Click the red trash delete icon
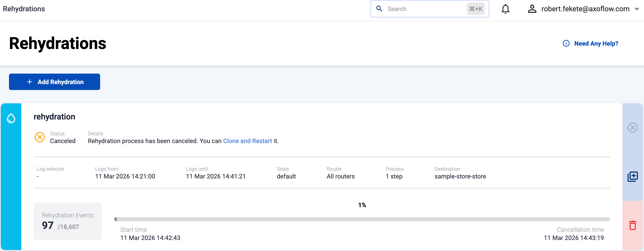Image resolution: width=644 pixels, height=251 pixels. (632, 225)
